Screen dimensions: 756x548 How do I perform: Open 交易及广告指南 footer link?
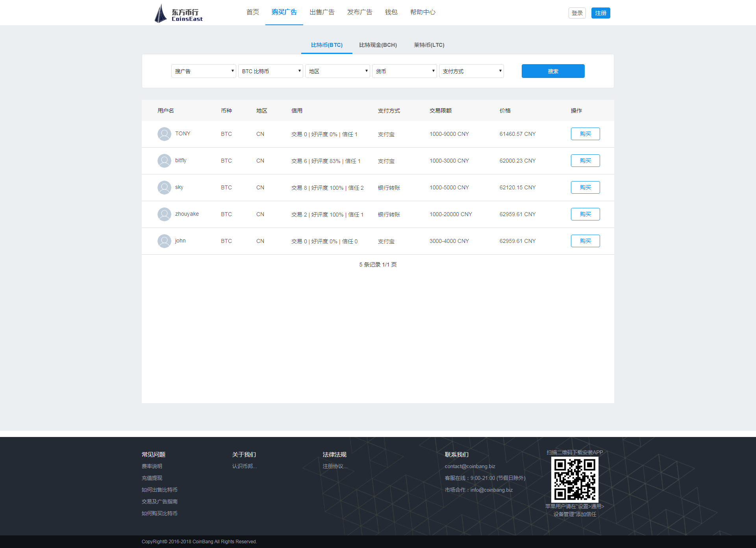[159, 502]
